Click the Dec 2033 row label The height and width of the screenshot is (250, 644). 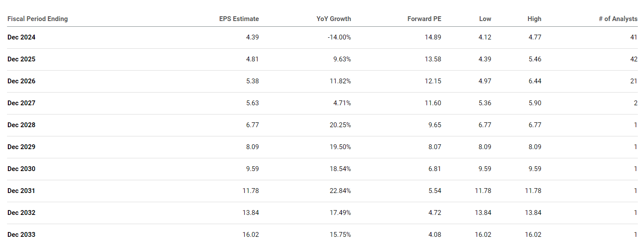[x=22, y=235]
